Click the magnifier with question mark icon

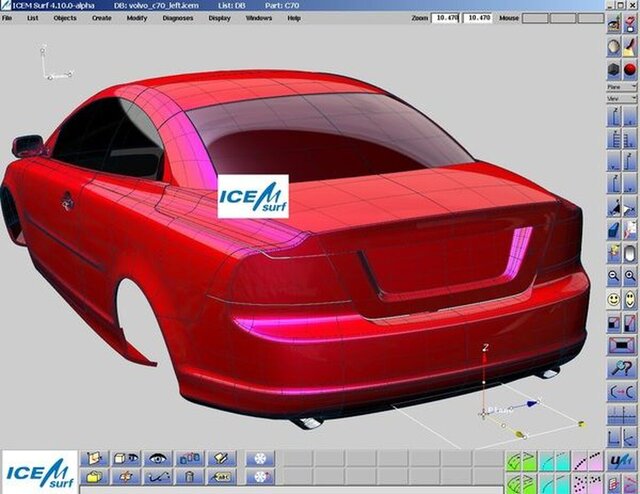(x=622, y=368)
